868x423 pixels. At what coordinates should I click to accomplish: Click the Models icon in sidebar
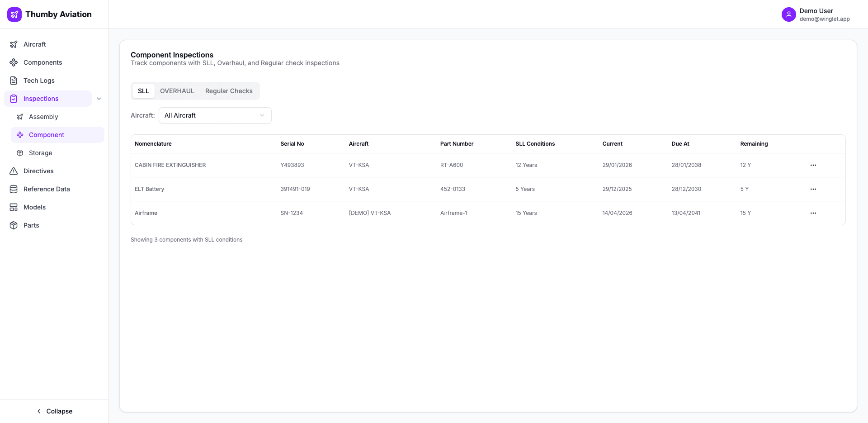click(x=14, y=207)
